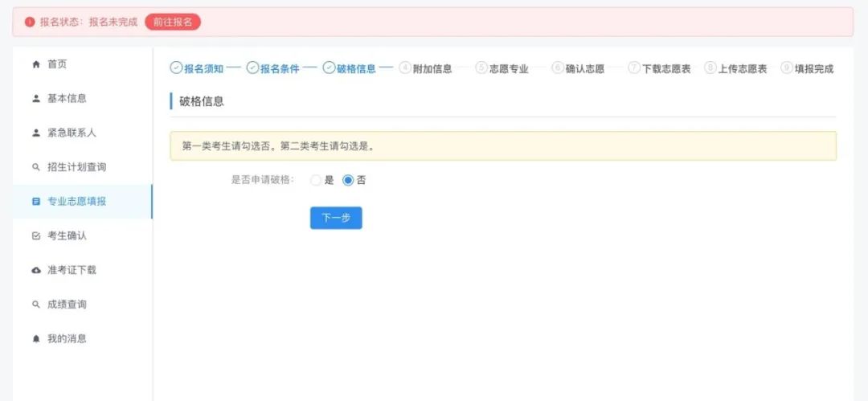Click the 报名条件 step label

(280, 68)
